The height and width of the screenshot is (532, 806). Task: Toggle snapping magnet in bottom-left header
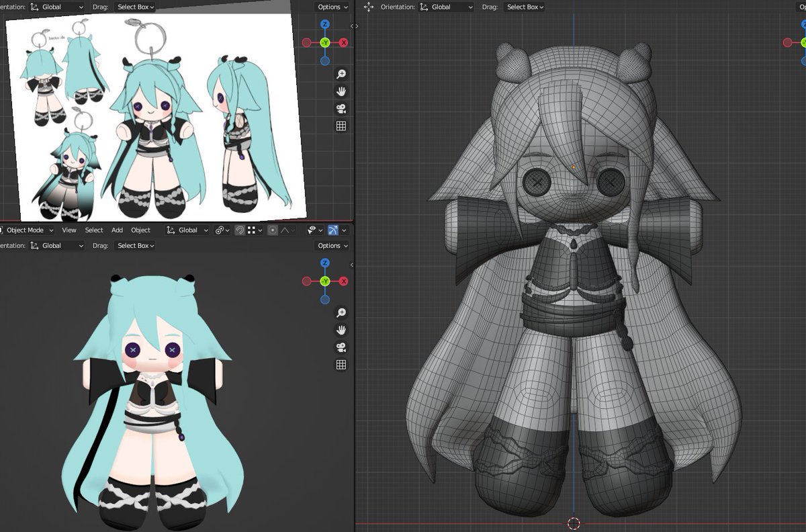pos(240,230)
